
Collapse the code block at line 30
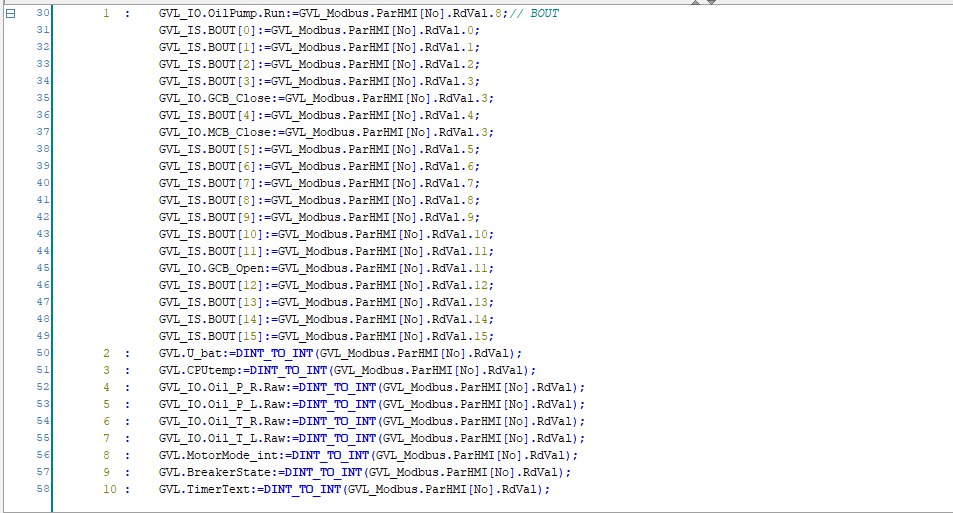tap(10, 13)
